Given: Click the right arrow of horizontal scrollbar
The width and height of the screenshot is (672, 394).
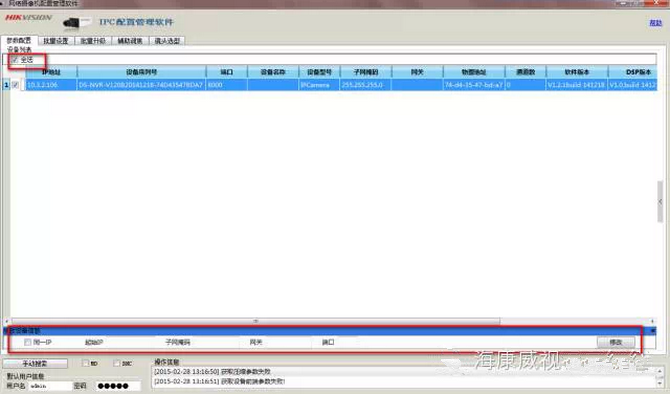Looking at the screenshot, I should coord(652,321).
